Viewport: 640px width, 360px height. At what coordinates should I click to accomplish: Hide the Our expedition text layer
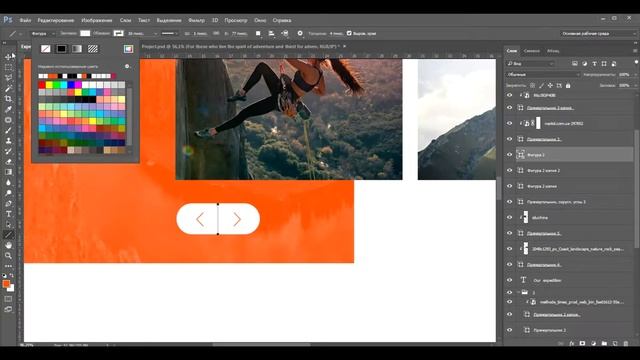pyautogui.click(x=509, y=280)
